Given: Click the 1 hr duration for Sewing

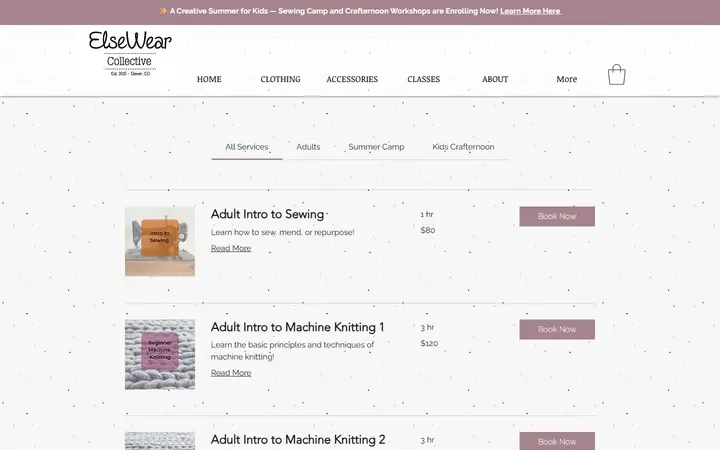Looking at the screenshot, I should tap(427, 214).
